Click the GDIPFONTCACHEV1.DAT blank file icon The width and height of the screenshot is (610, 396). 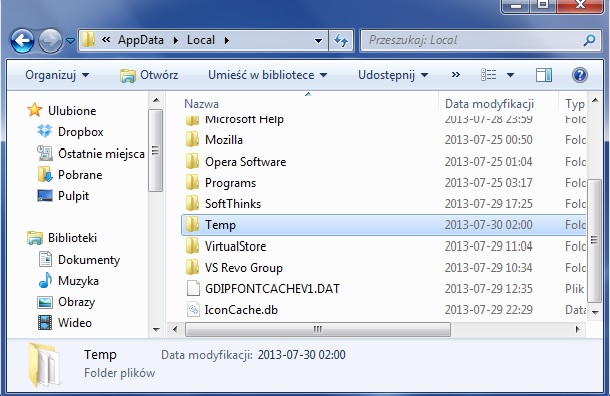pyautogui.click(x=193, y=289)
